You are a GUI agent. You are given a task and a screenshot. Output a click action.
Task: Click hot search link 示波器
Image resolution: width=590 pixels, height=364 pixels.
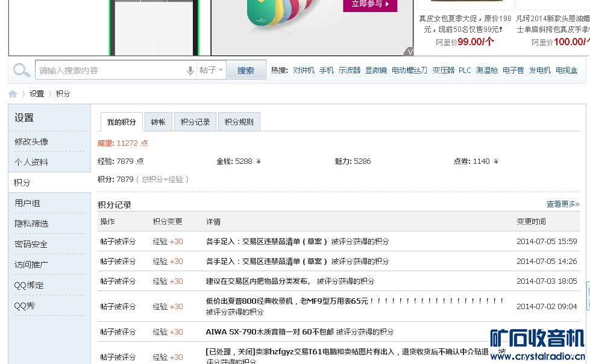pos(349,71)
